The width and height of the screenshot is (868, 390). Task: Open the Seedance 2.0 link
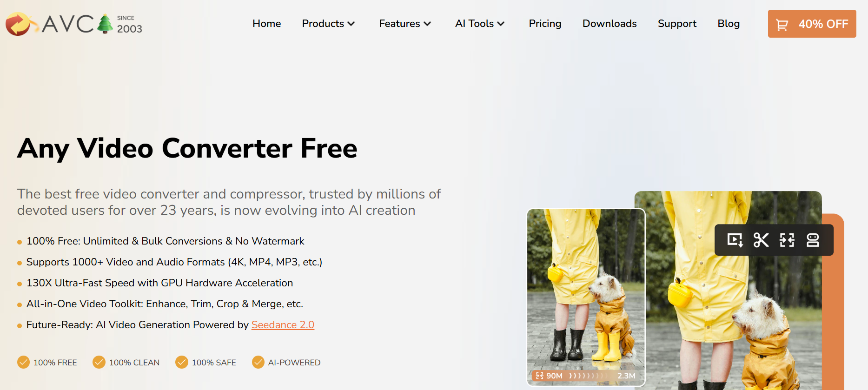(283, 324)
